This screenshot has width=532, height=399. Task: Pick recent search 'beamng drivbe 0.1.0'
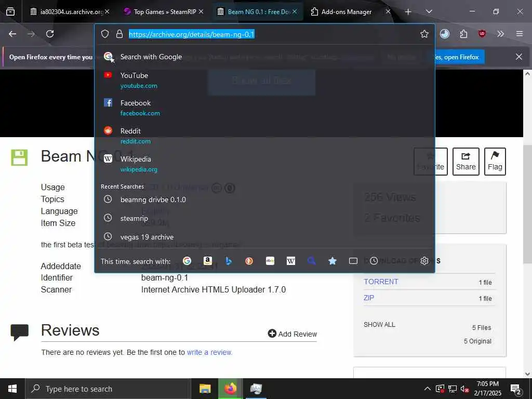pyautogui.click(x=264, y=199)
